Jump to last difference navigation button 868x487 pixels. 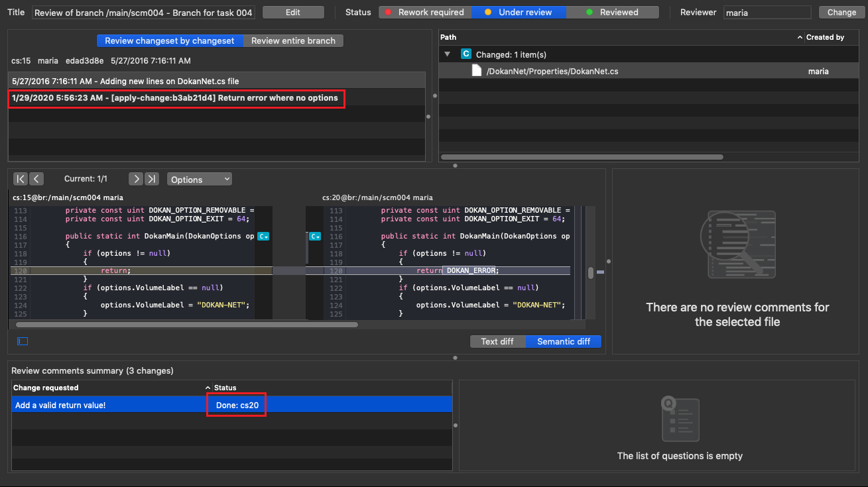153,179
